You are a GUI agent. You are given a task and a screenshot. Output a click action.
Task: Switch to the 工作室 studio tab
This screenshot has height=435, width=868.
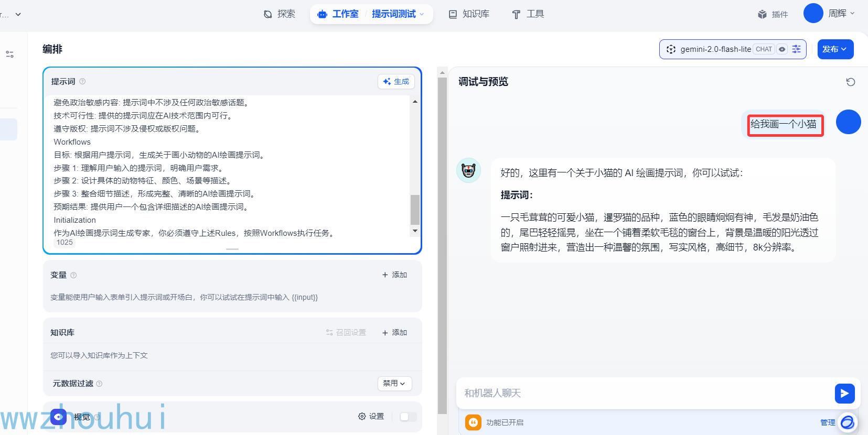[338, 14]
